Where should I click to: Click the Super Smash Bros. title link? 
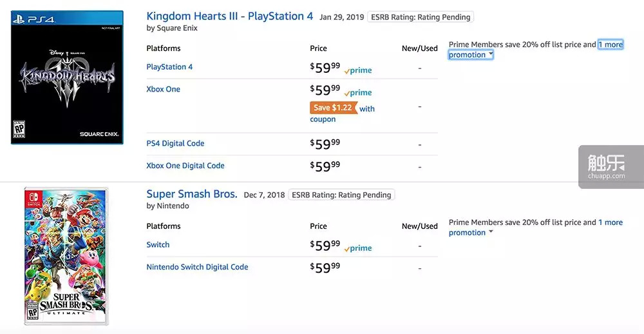point(192,194)
